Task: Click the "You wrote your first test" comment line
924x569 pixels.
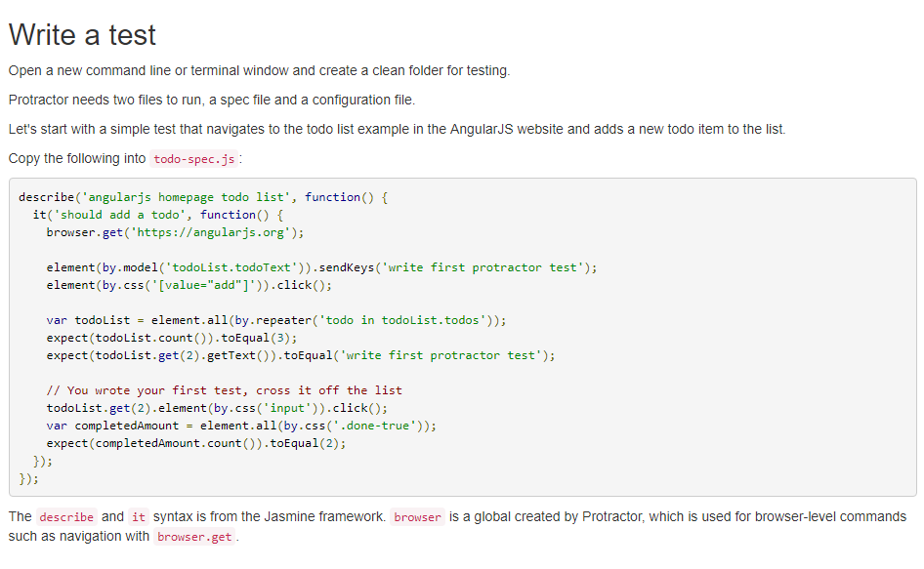Action: [224, 390]
